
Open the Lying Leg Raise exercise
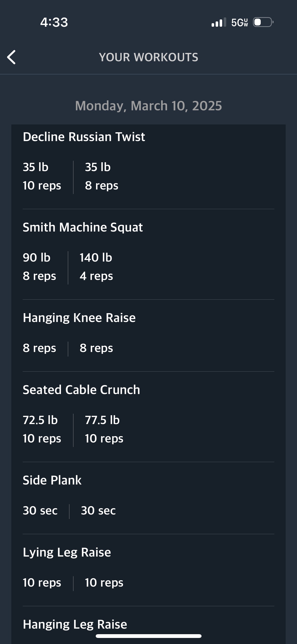148,570
